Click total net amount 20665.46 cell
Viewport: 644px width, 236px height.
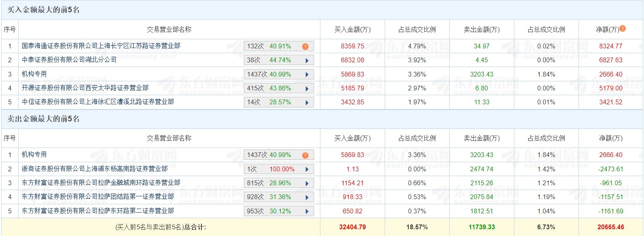(x=611, y=227)
